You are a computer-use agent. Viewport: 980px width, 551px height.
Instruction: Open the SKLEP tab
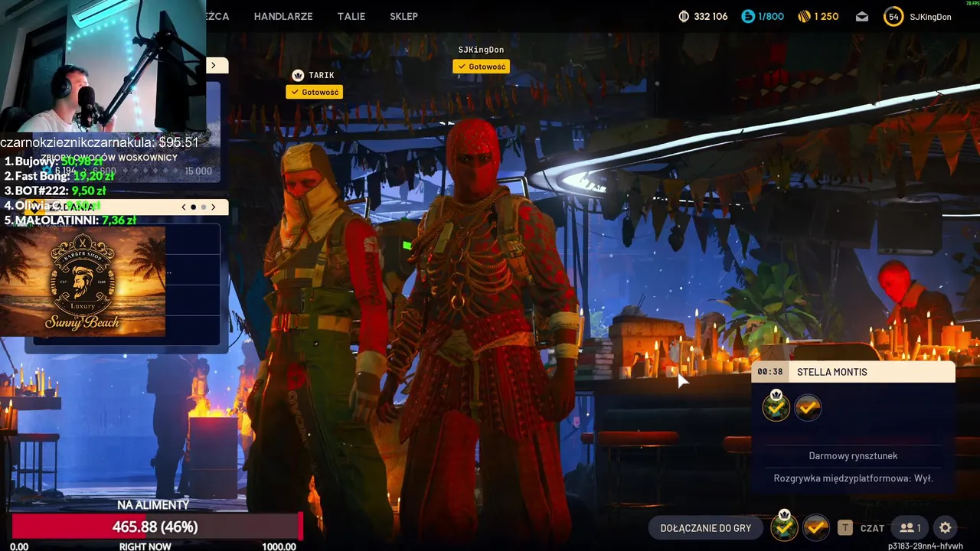(403, 16)
